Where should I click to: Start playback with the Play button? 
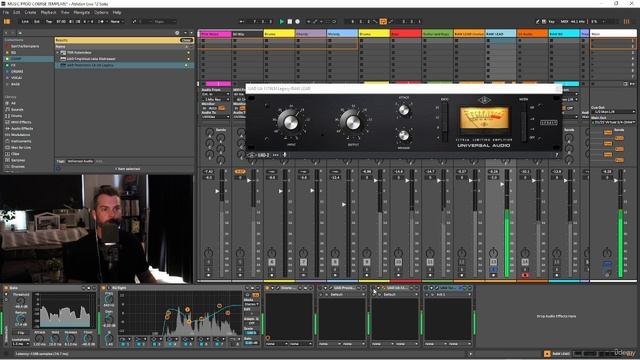pos(281,21)
